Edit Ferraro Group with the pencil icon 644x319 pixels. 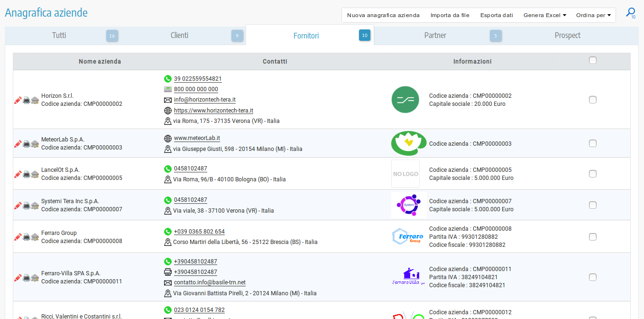(18, 237)
